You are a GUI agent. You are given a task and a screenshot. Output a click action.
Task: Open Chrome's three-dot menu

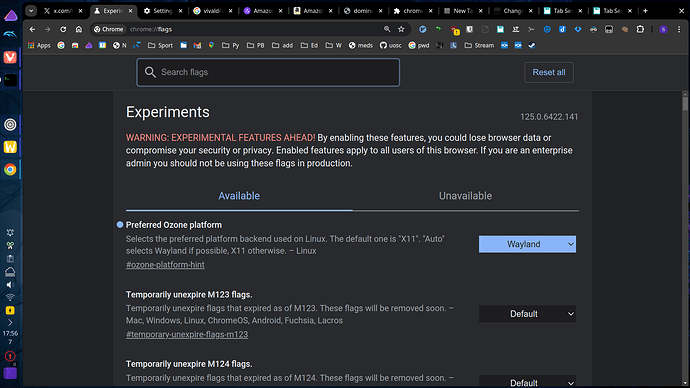[x=679, y=29]
